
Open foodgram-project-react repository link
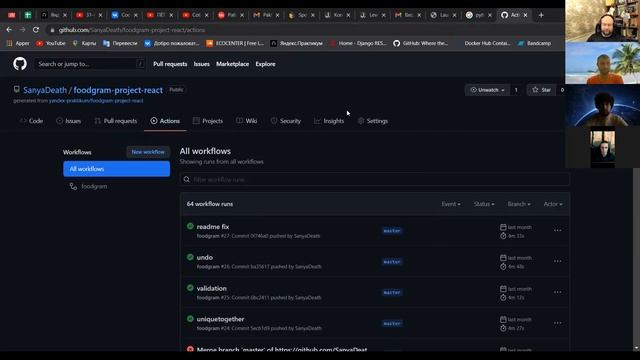point(118,90)
